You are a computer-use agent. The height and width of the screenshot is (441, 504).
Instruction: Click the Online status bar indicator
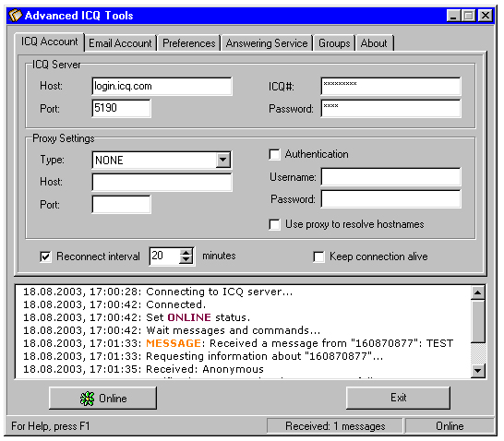(x=450, y=426)
